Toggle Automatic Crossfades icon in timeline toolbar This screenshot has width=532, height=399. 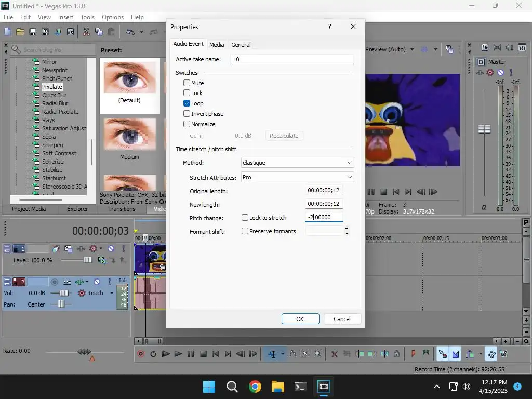point(455,354)
